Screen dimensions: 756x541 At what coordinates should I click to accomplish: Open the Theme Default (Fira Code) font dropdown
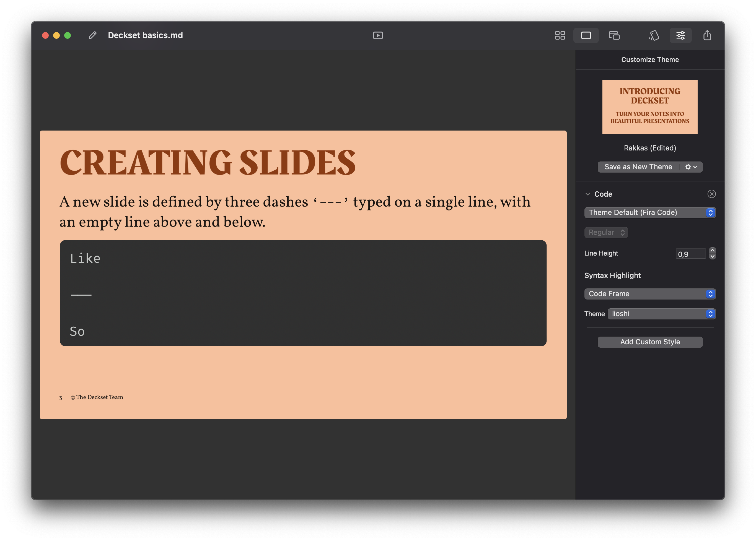coord(650,212)
